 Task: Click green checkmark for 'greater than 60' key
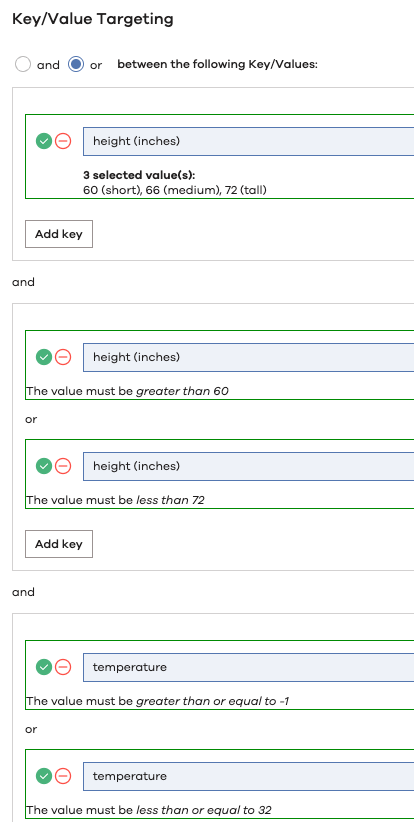tap(44, 357)
